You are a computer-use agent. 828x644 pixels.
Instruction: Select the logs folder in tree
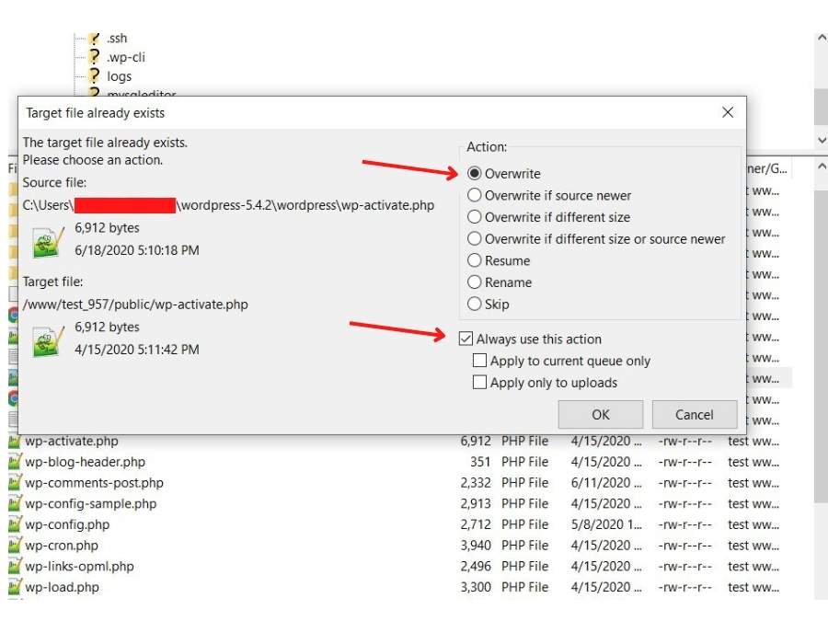120,76
